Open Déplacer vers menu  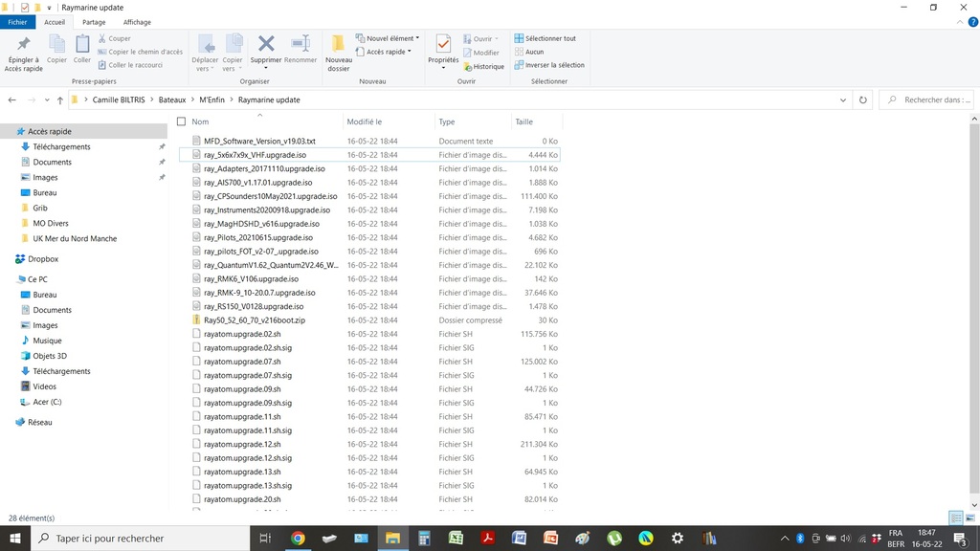coord(205,54)
